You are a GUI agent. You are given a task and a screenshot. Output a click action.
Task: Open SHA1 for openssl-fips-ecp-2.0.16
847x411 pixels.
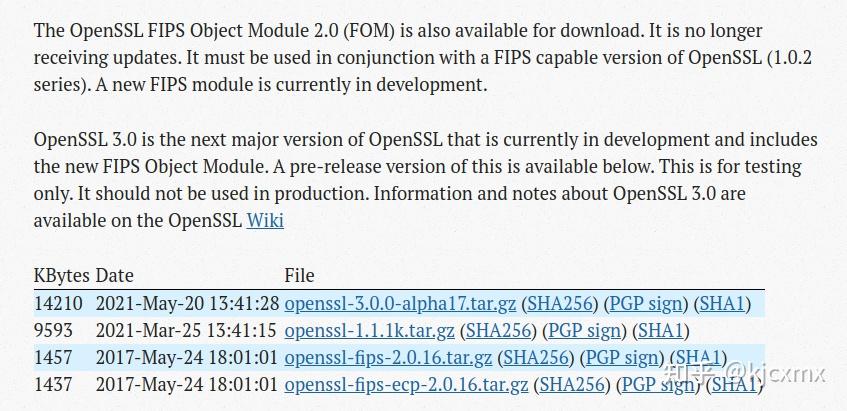click(734, 385)
